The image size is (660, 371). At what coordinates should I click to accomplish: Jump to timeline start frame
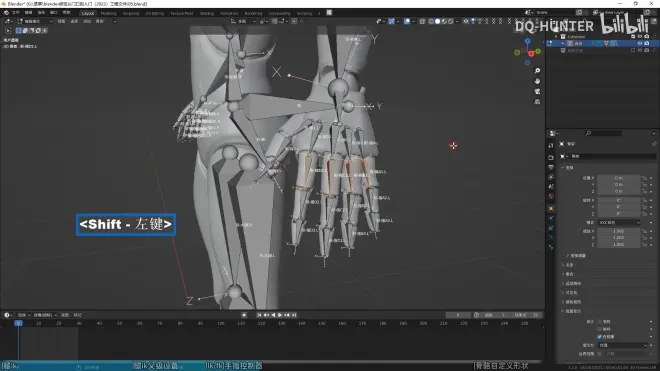pyautogui.click(x=259, y=315)
